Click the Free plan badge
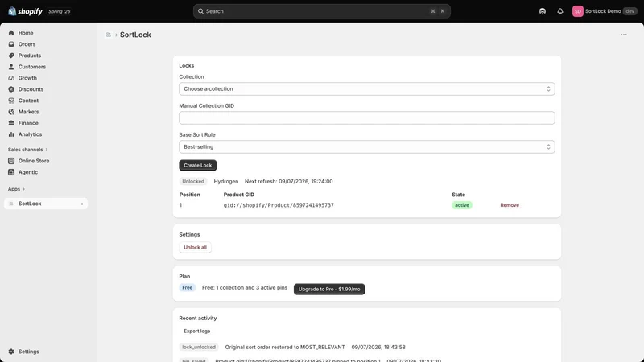Screen dimensions: 644x362 pyautogui.click(x=188, y=288)
